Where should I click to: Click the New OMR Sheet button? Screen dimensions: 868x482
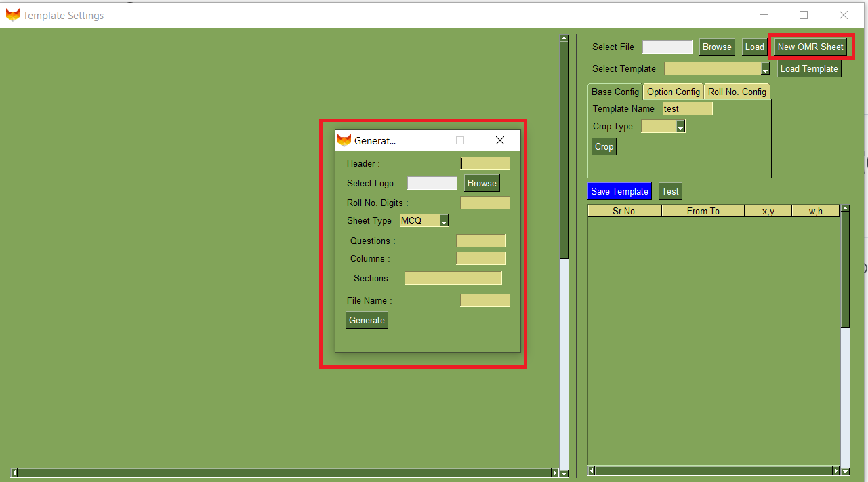coord(810,47)
